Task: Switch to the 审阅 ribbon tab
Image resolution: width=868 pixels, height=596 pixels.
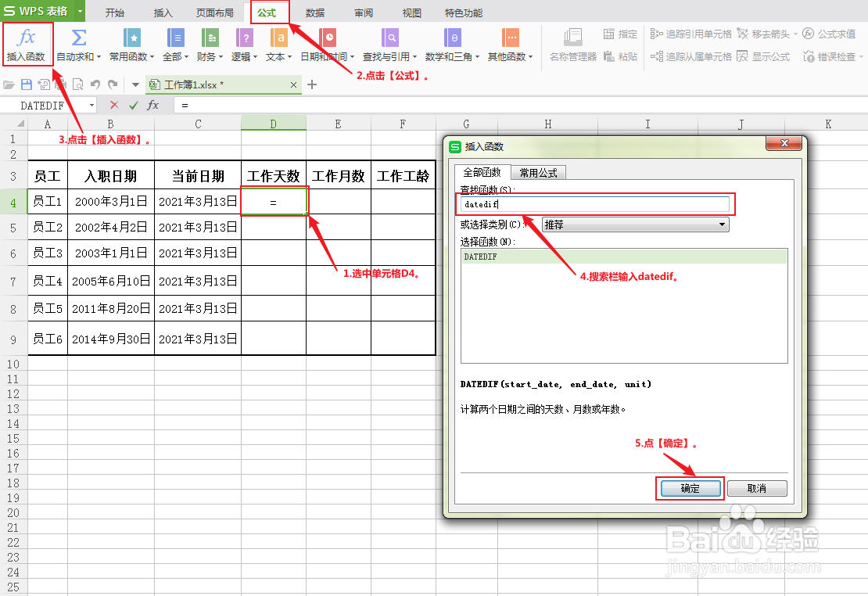Action: coord(364,13)
